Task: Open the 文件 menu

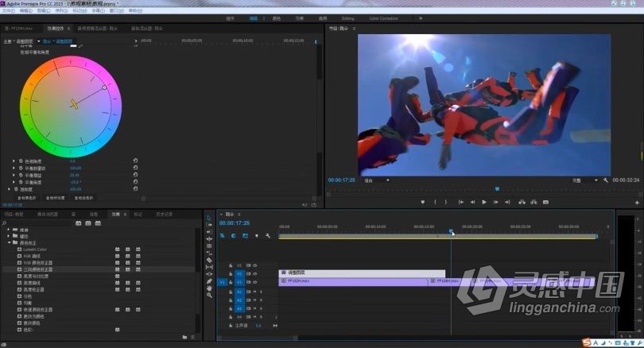Action: click(8, 10)
